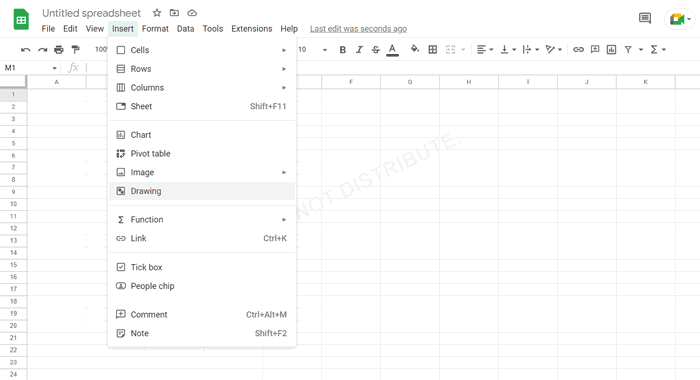Insert a Tick box
Image resolution: width=700 pixels, height=380 pixels.
point(202,267)
